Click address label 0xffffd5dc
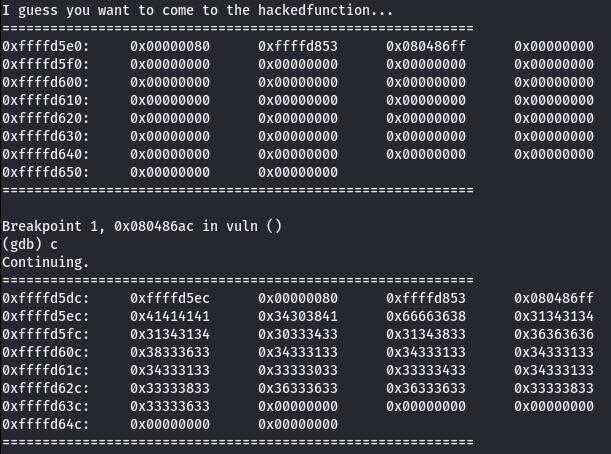 tap(46, 299)
